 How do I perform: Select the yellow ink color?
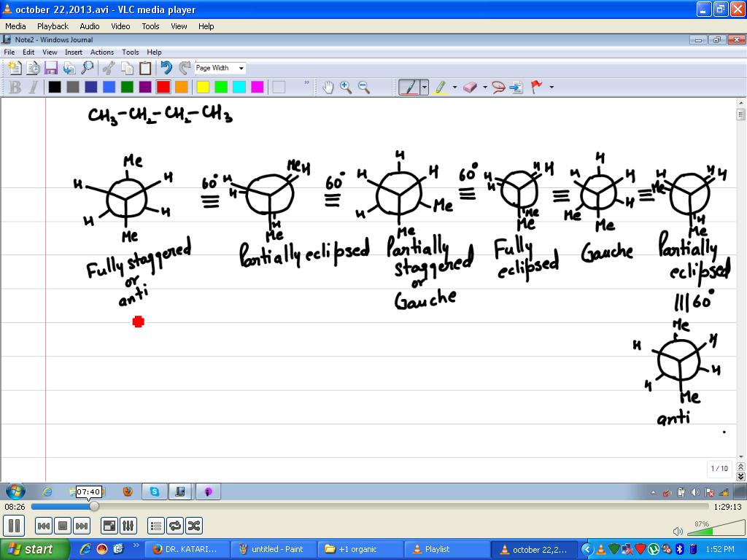[x=203, y=87]
